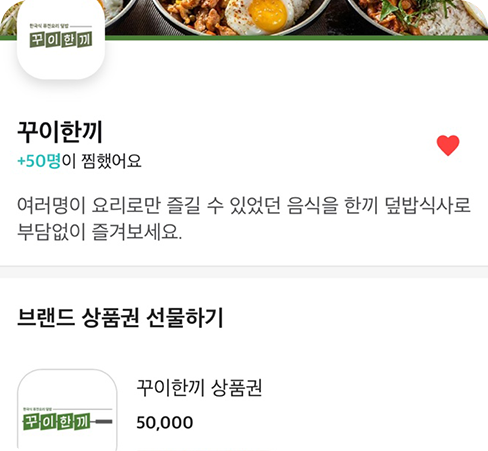The width and height of the screenshot is (488, 451).
Task: Open the 브랜드 상품권 선물하기 section heading
Action: click(x=120, y=318)
